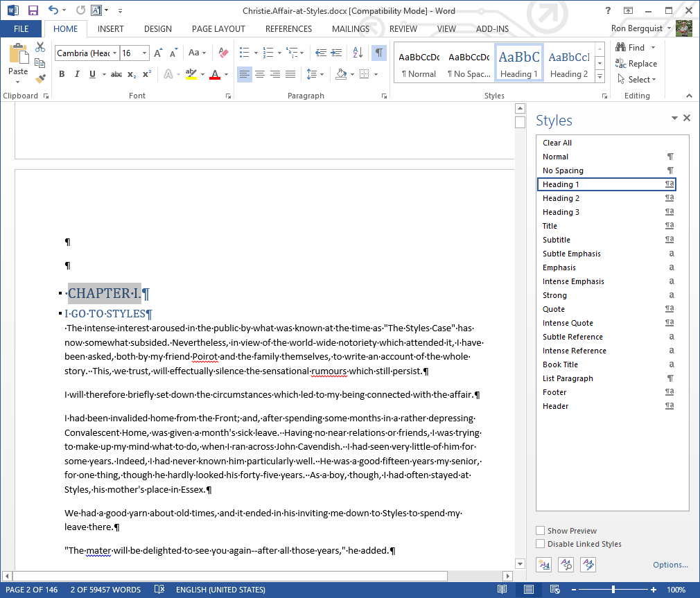
Task: Switch to the REFERENCES tab
Action: pos(288,29)
